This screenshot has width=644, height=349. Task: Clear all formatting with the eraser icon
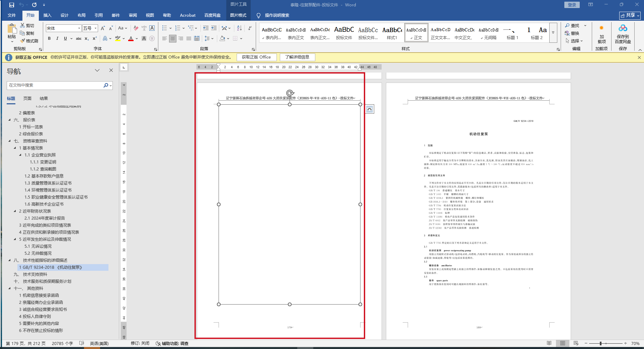(136, 28)
